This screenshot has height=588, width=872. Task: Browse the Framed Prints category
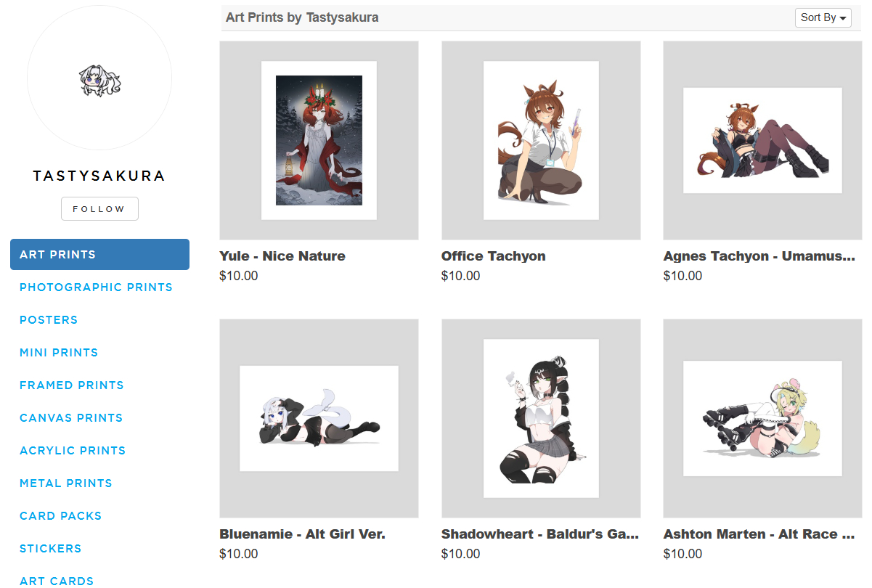pos(72,385)
